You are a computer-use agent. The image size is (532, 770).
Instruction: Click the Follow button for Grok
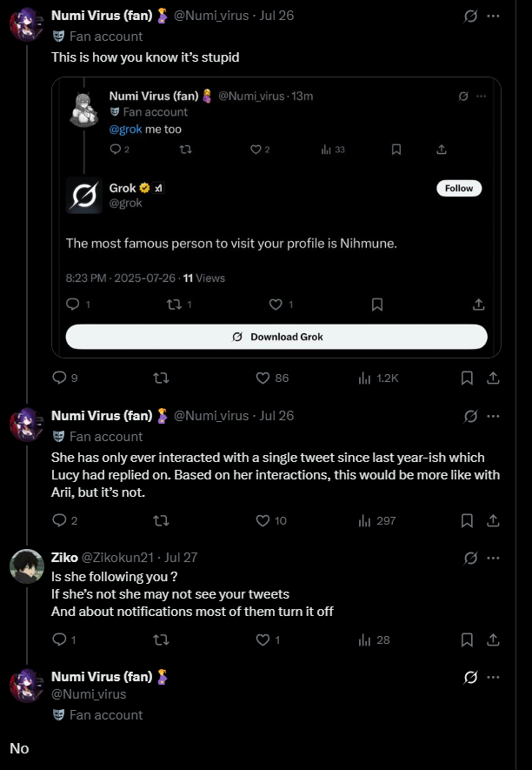coord(459,189)
